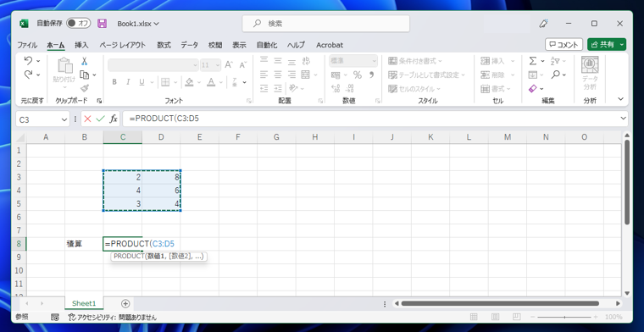The height and width of the screenshot is (332, 644).
Task: Click the Undo icon
Action: (x=28, y=61)
